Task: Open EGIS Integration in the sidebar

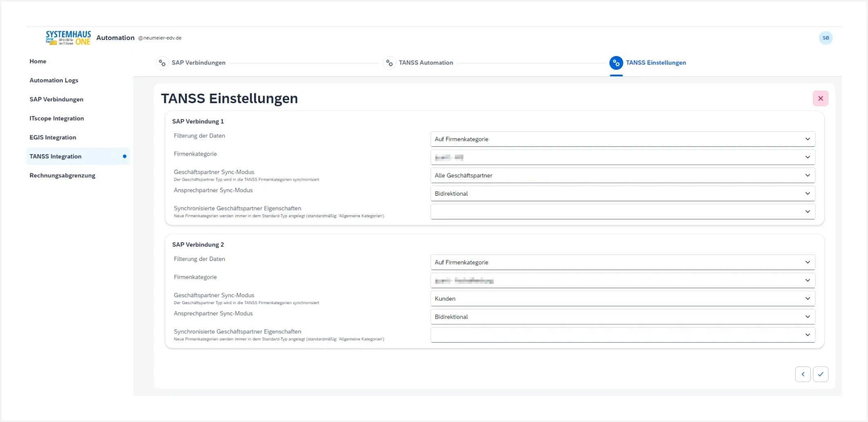Action: pos(53,137)
